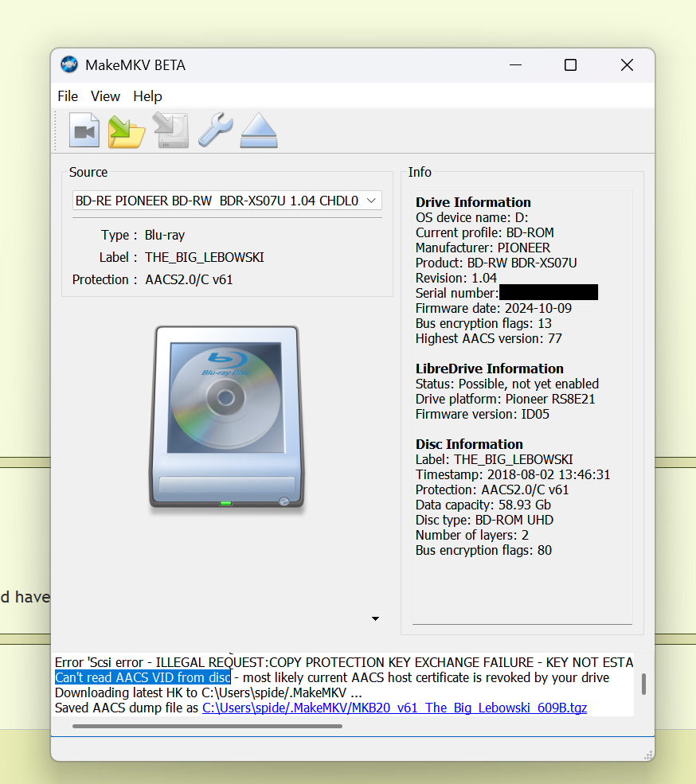Viewport: 696px width, 784px height.
Task: Click the large Blu-ray drive open-disc image
Action: [227, 417]
